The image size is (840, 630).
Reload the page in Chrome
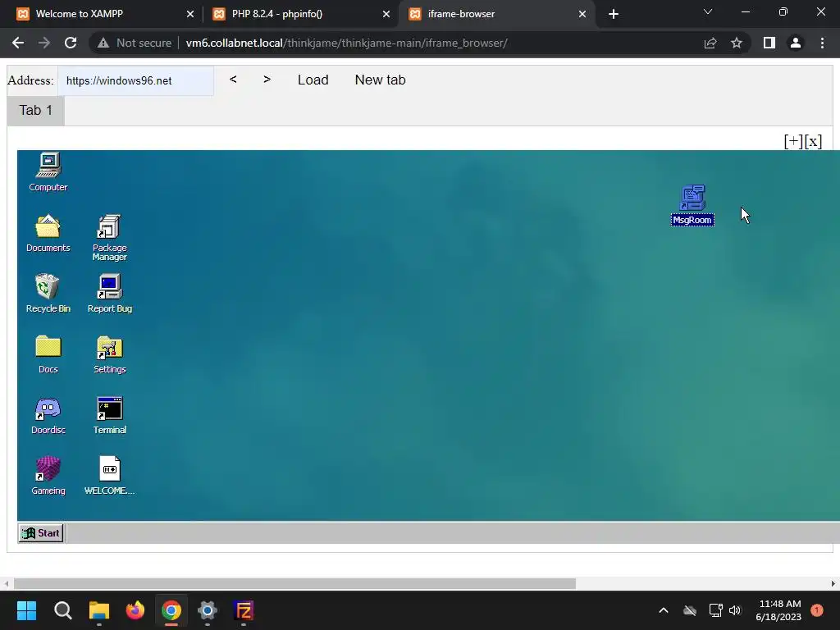[71, 43]
